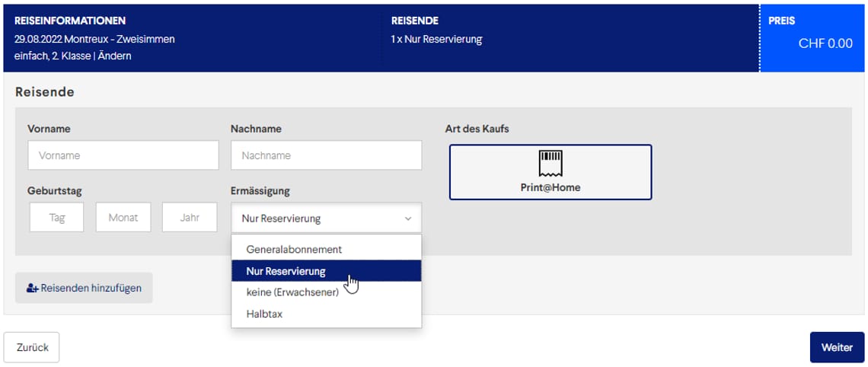The width and height of the screenshot is (868, 367).
Task: Click the CHF 0.00 price display
Action: coord(825,43)
